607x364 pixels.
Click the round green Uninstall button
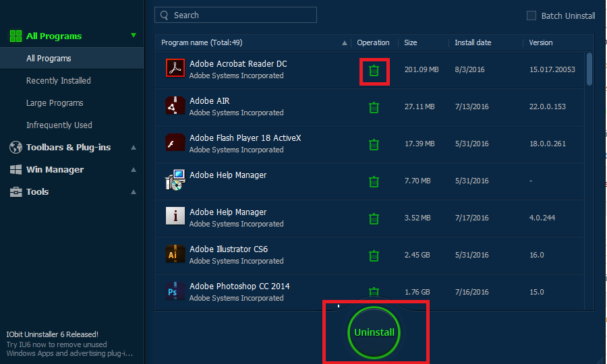374,332
